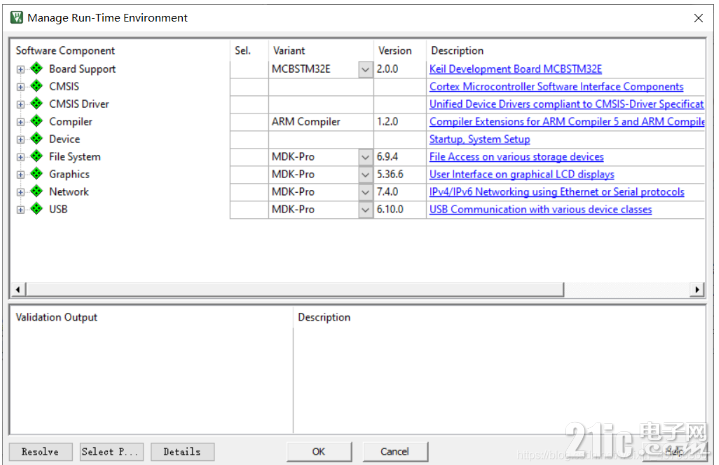This screenshot has height=465, width=719.
Task: Close the Manage Run-Time Environment dialog
Action: 698,18
